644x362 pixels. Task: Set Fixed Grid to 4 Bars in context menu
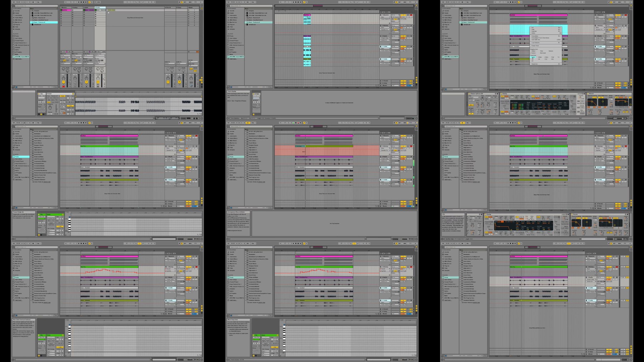(x=540, y=57)
